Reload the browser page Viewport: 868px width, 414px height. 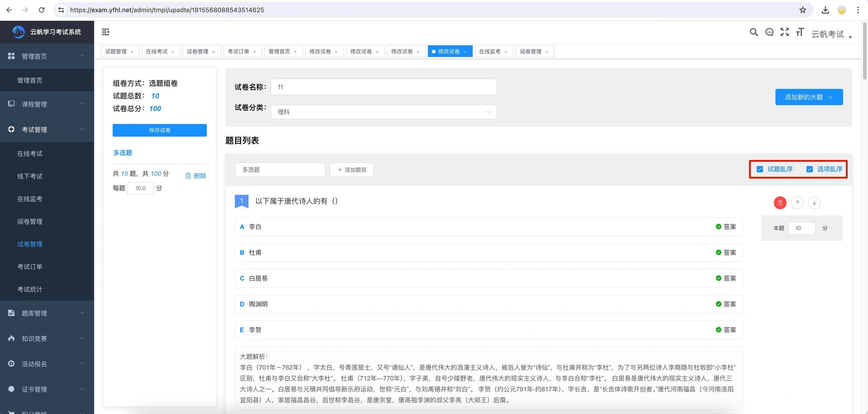(42, 10)
